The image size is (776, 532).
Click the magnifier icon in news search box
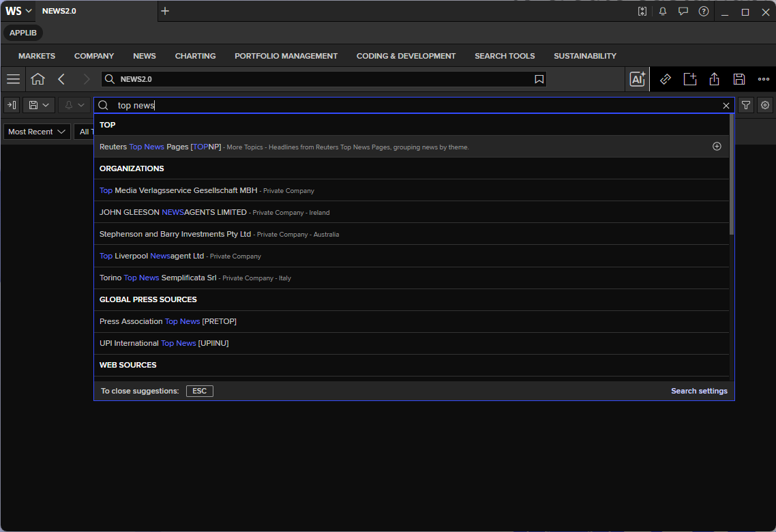tap(103, 105)
